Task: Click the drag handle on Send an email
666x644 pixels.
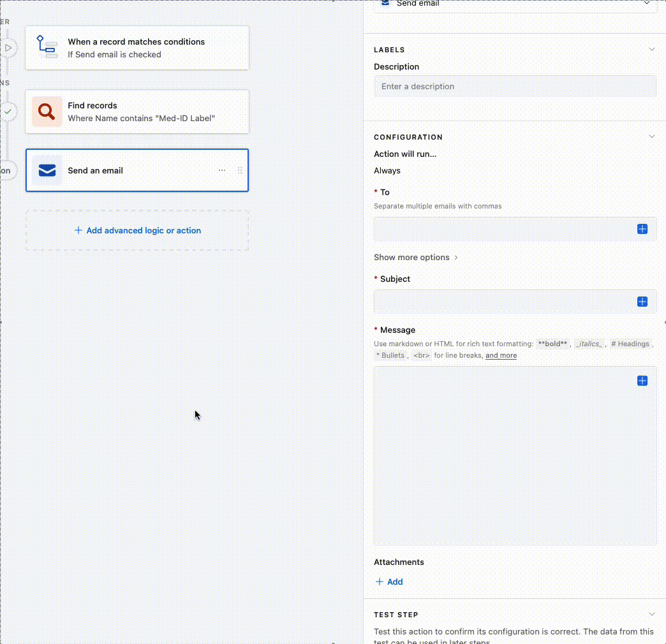Action: [x=240, y=170]
